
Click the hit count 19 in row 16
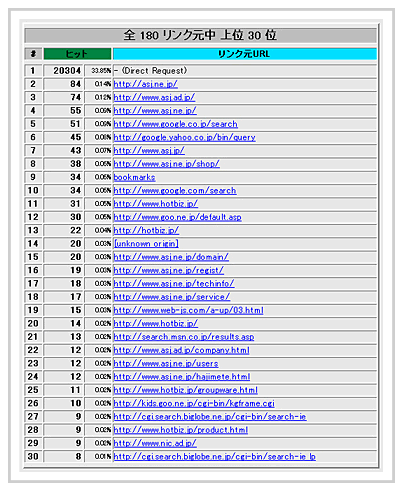tap(76, 270)
